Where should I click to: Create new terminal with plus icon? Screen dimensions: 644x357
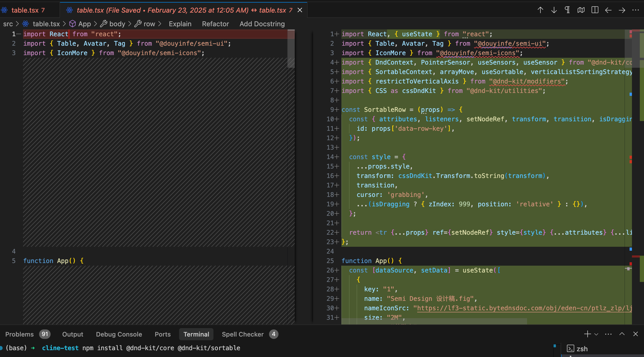[x=587, y=334]
